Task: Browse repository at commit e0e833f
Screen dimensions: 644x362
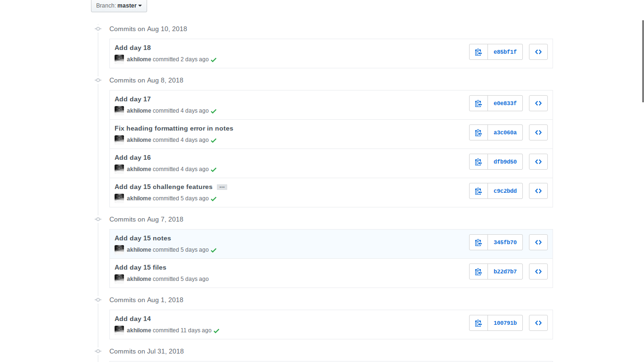Action: point(538,103)
